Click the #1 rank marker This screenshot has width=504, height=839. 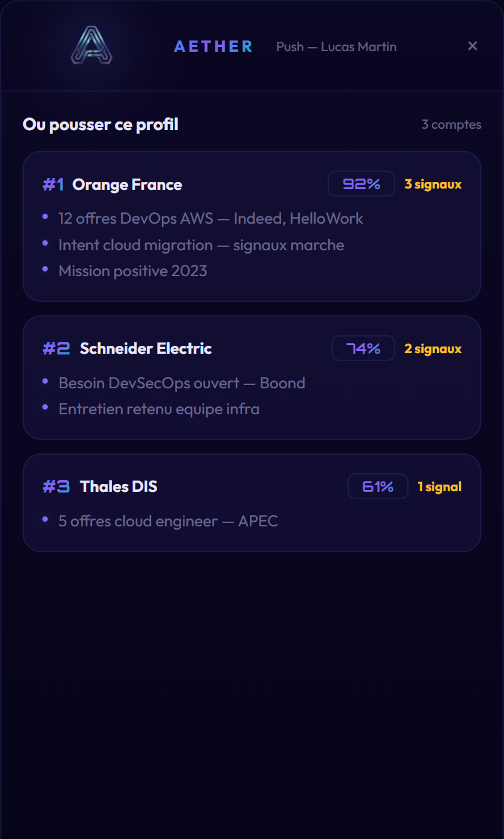click(53, 185)
